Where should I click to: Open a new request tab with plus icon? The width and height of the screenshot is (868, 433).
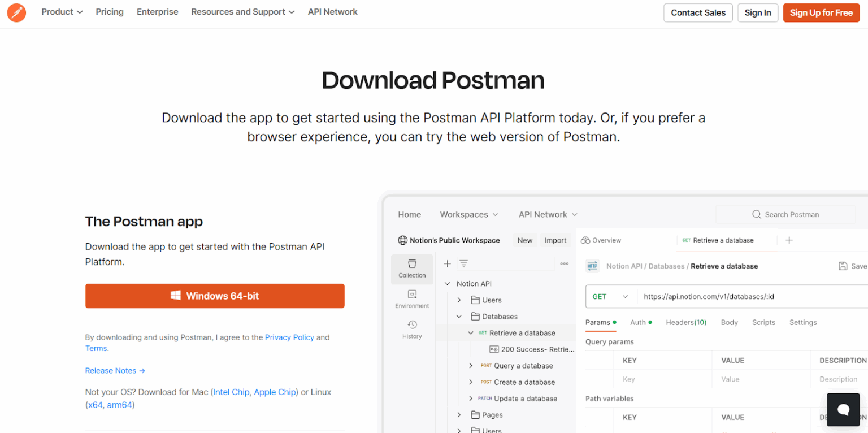(789, 240)
